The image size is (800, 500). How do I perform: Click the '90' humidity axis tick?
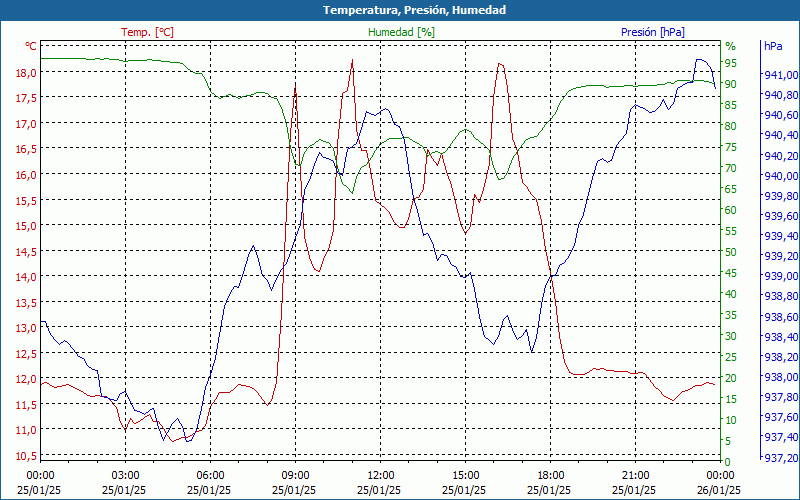click(x=731, y=84)
